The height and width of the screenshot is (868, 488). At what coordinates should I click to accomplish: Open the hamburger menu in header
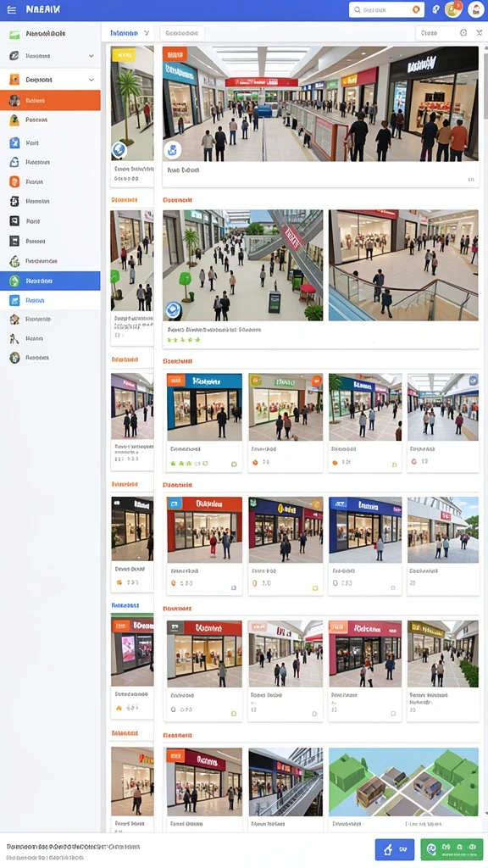(x=12, y=10)
